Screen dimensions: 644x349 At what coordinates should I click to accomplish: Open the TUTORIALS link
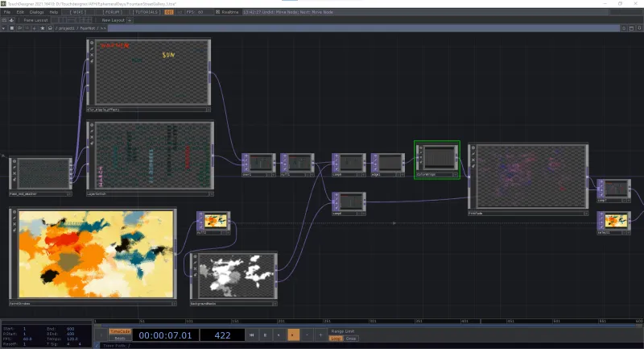[147, 13]
